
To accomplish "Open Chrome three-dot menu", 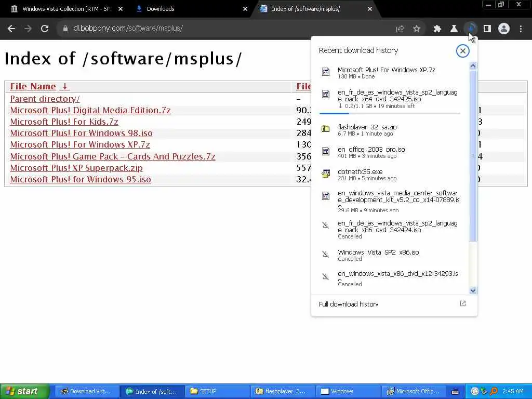I will coord(521,29).
